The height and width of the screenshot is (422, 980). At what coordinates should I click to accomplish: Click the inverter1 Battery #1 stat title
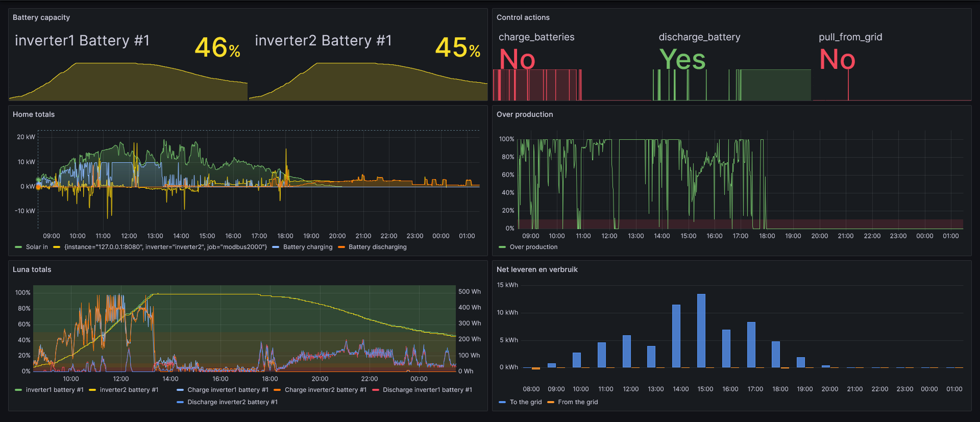point(82,40)
